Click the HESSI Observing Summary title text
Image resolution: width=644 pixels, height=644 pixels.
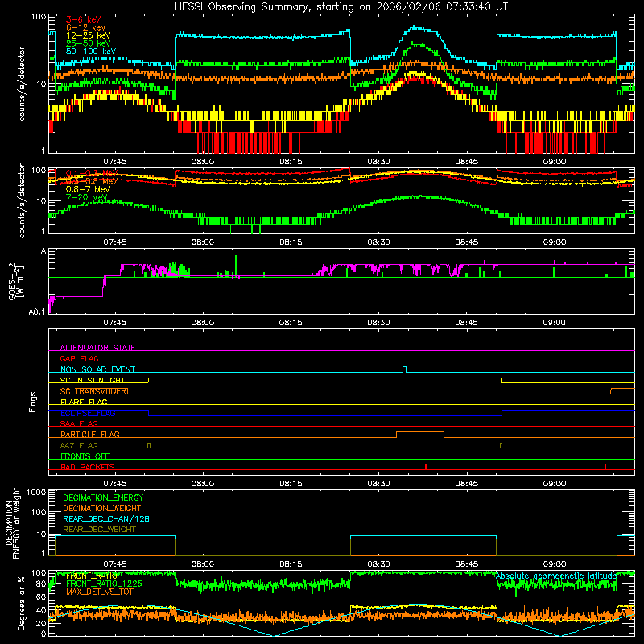[x=341, y=7]
